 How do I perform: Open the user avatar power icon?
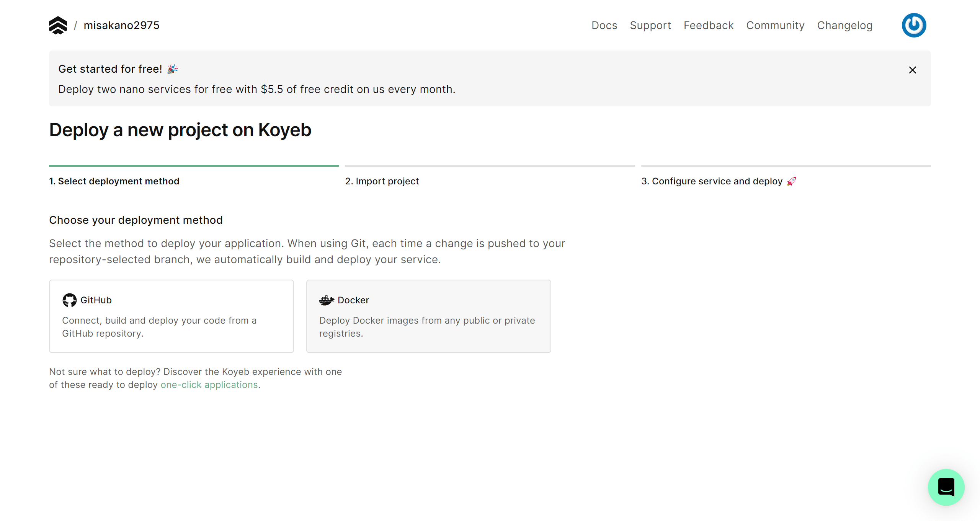(x=914, y=25)
